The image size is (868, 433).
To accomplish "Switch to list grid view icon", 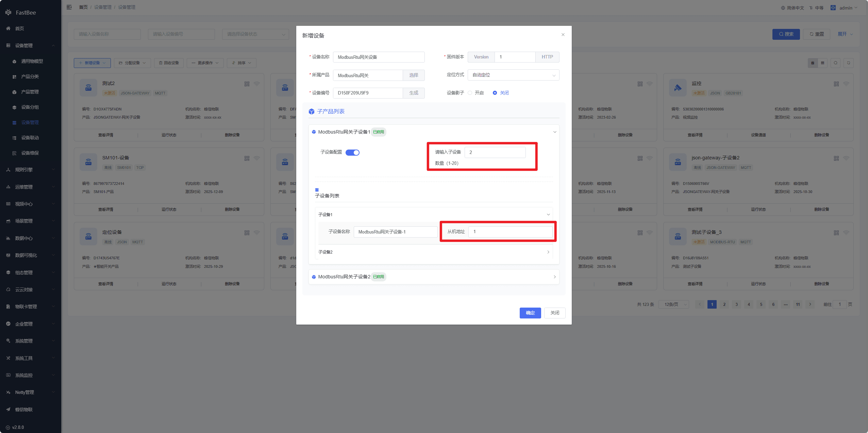I will (822, 63).
